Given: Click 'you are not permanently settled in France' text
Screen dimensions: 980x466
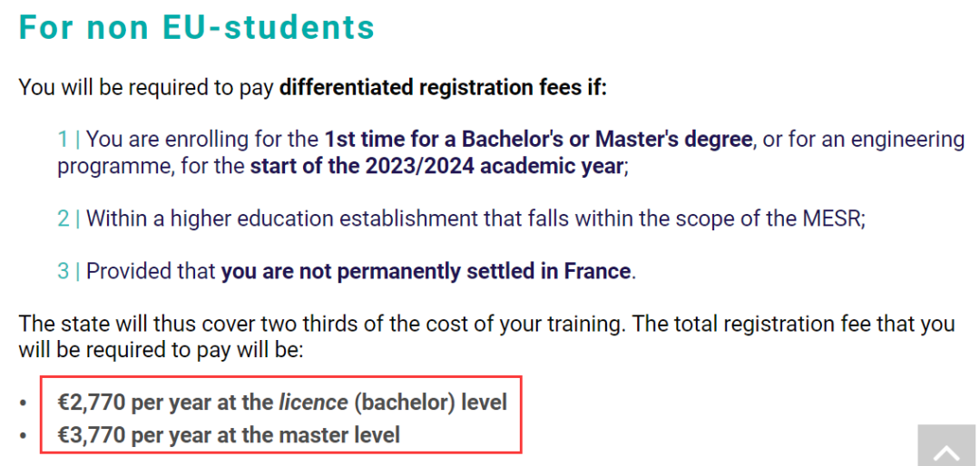Looking at the screenshot, I should click(426, 272).
